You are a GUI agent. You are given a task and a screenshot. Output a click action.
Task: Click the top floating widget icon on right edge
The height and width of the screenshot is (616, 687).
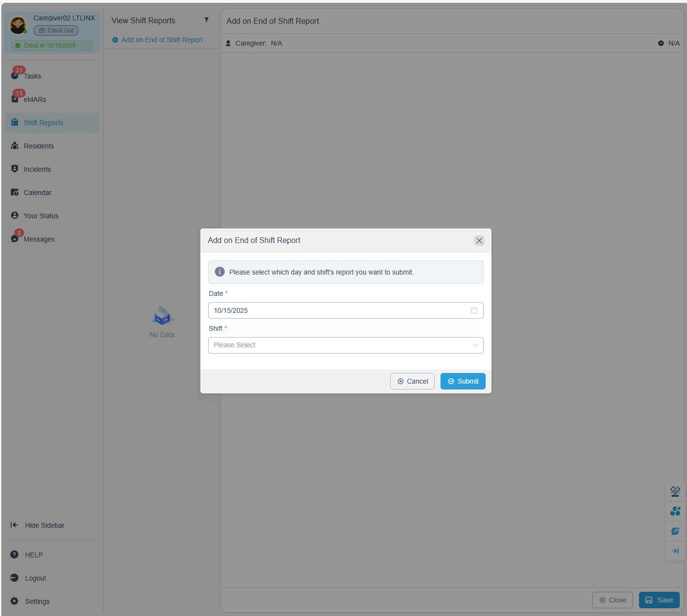point(675,491)
